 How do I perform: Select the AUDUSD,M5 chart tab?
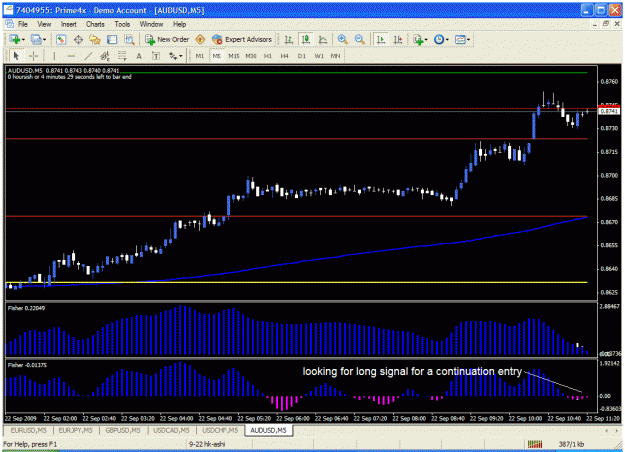pos(268,430)
